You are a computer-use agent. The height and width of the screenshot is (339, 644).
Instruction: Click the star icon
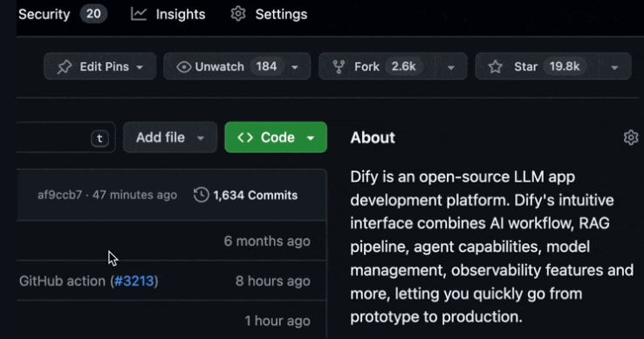496,66
